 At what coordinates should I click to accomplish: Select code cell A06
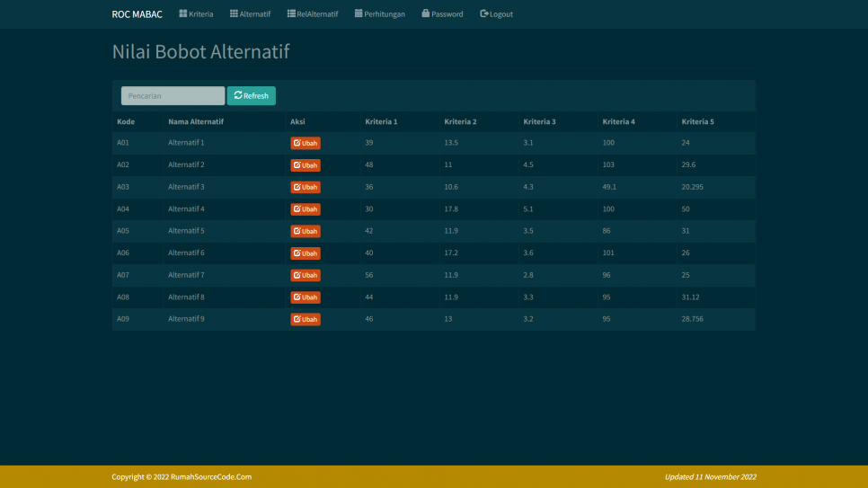pos(123,253)
